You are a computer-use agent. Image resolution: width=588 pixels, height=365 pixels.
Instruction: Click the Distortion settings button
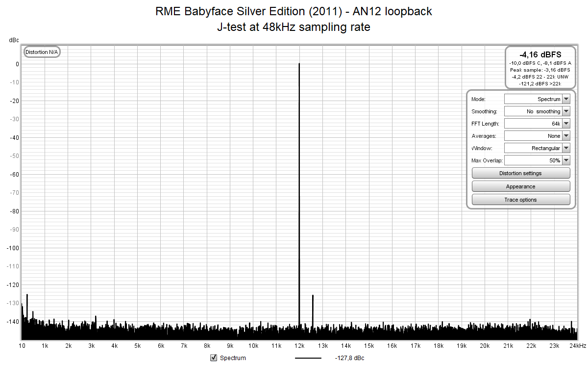[521, 173]
